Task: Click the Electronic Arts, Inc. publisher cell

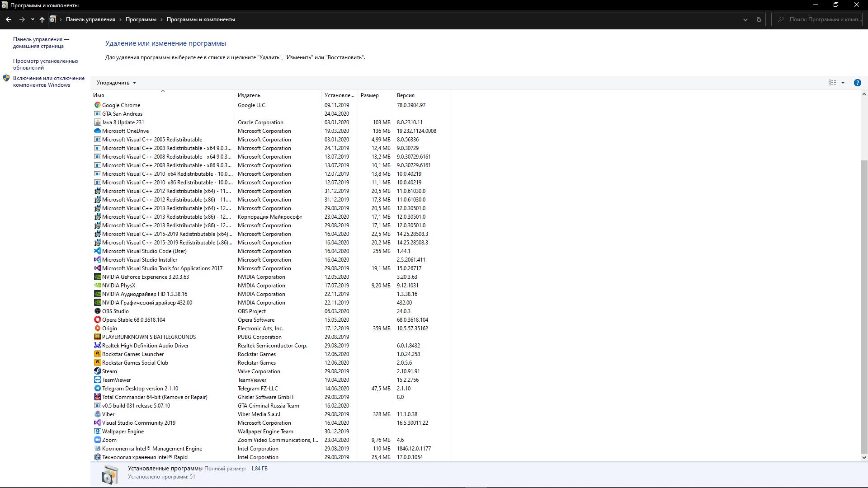Action: 260,328
